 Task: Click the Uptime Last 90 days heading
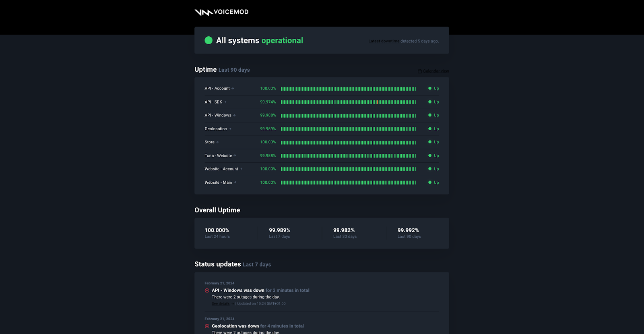click(x=222, y=70)
